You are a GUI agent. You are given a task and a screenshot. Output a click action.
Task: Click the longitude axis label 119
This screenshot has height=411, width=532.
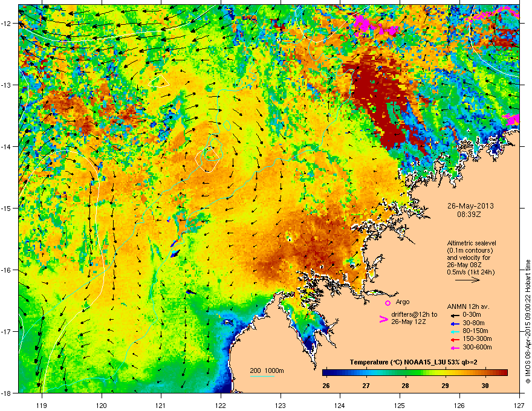click(x=42, y=405)
